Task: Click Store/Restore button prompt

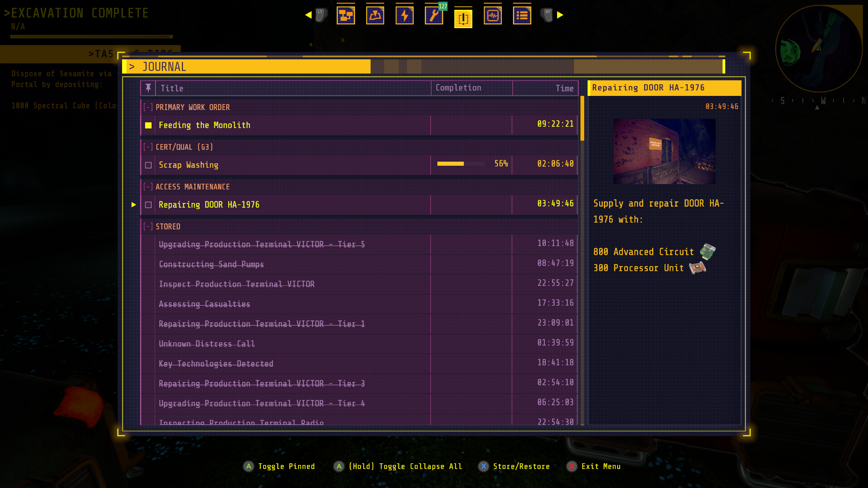Action: click(x=514, y=466)
